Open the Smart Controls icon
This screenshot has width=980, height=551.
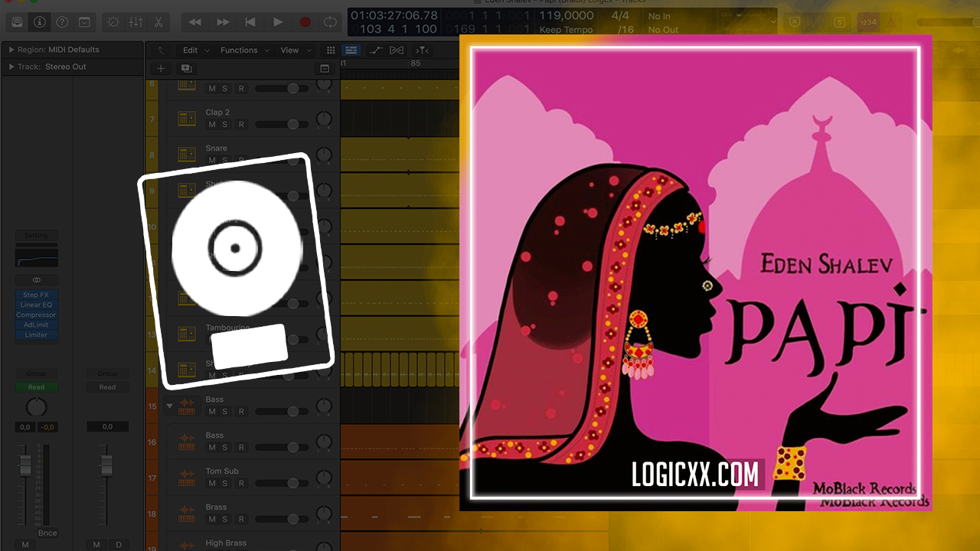click(113, 22)
